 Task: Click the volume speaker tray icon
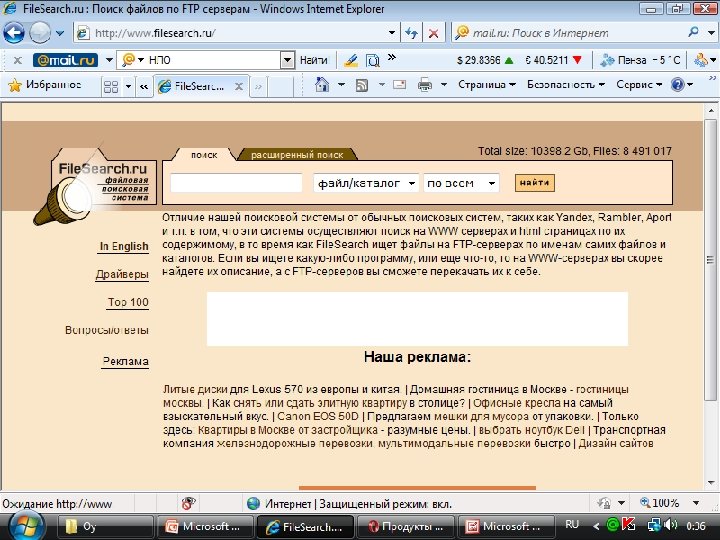(x=670, y=524)
